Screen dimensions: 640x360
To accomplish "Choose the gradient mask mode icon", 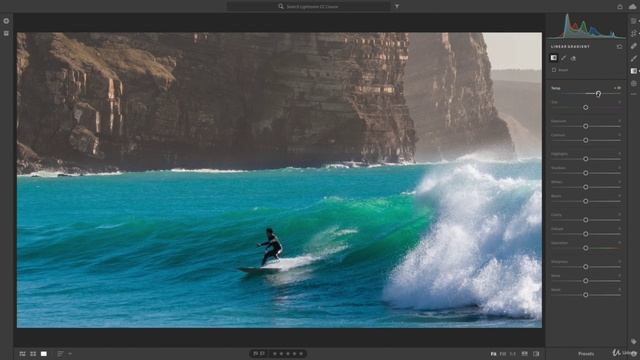I will pos(553,58).
